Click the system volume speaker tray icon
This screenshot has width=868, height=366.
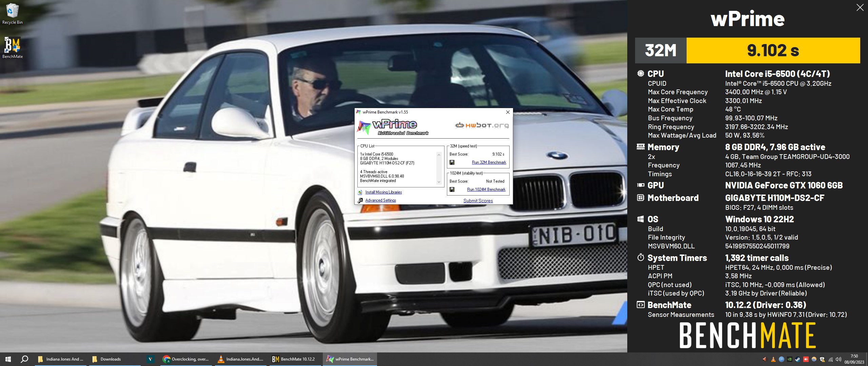(839, 359)
